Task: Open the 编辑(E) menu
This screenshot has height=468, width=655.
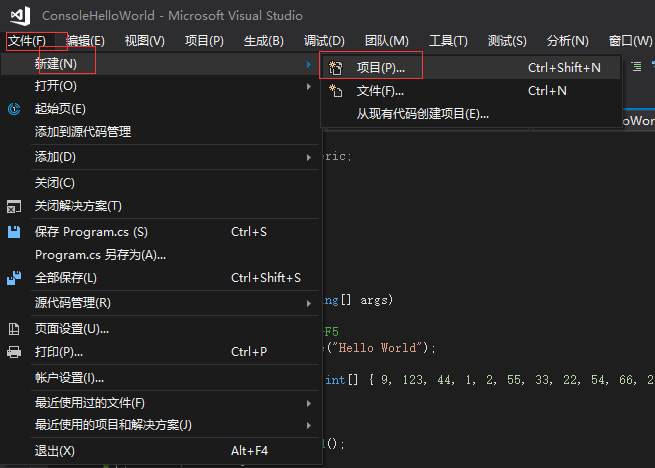Action: 85,41
